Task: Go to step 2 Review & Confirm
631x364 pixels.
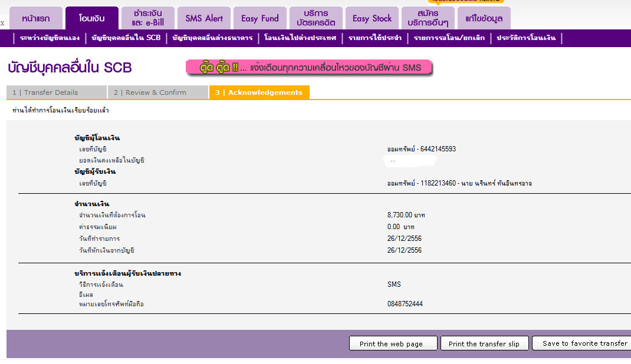Action: (158, 92)
